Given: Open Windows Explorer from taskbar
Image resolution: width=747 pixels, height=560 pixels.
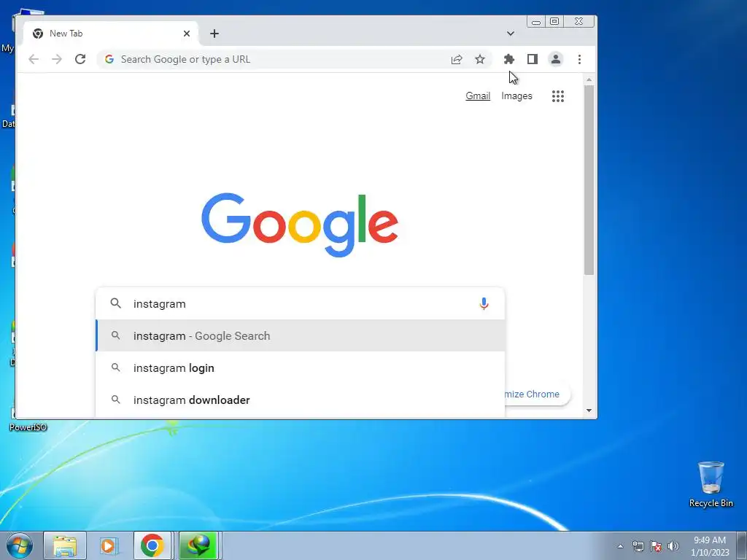Looking at the screenshot, I should pyautogui.click(x=65, y=545).
